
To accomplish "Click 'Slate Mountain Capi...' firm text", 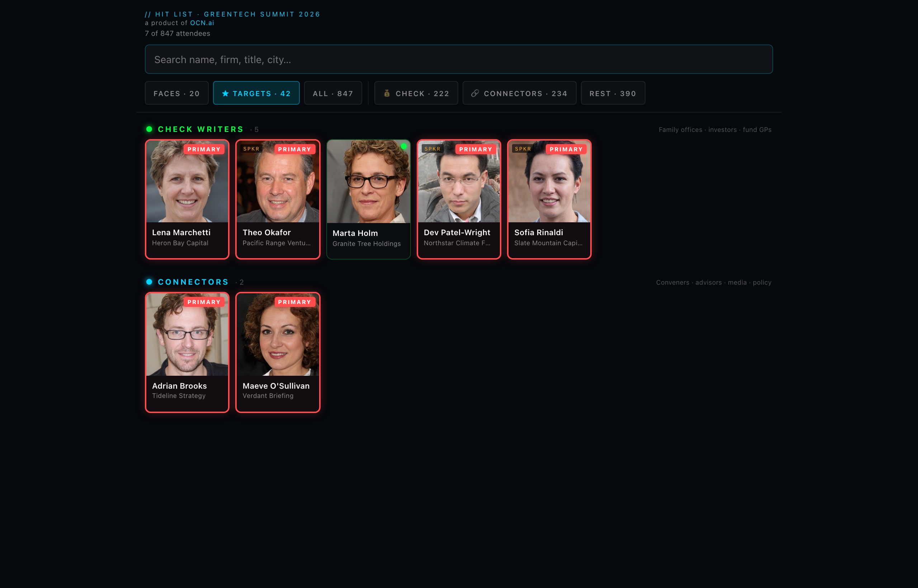I will [548, 243].
